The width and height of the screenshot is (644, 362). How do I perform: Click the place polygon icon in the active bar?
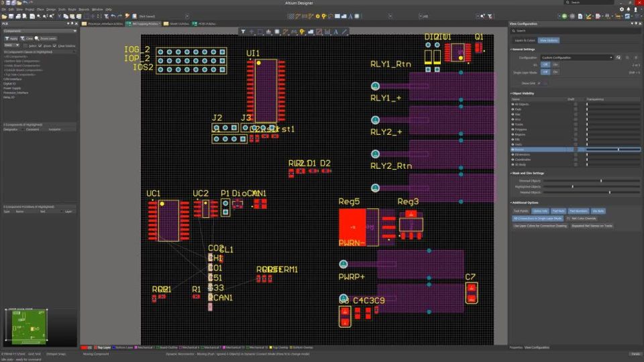pos(311,32)
